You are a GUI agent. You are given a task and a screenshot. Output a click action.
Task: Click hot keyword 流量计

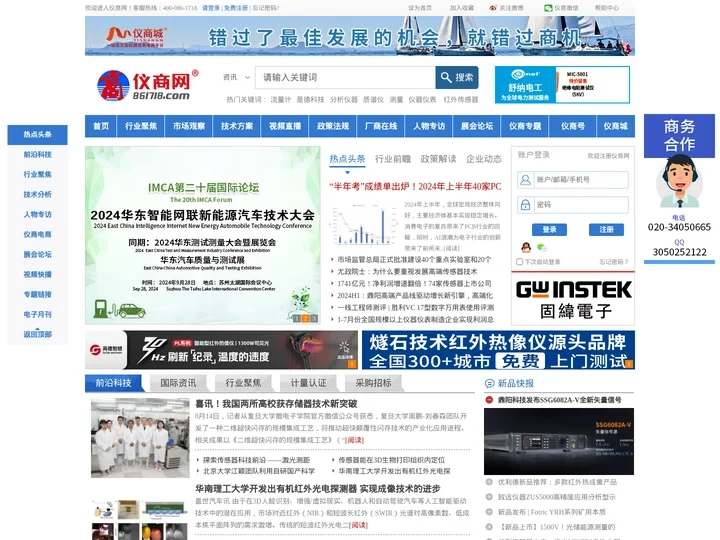click(x=281, y=99)
